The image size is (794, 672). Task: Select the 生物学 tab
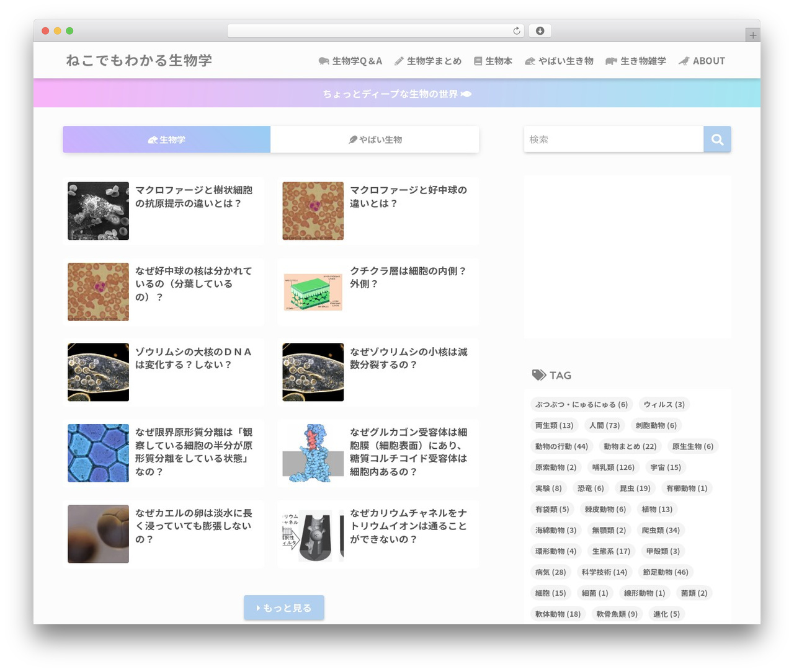click(x=166, y=139)
